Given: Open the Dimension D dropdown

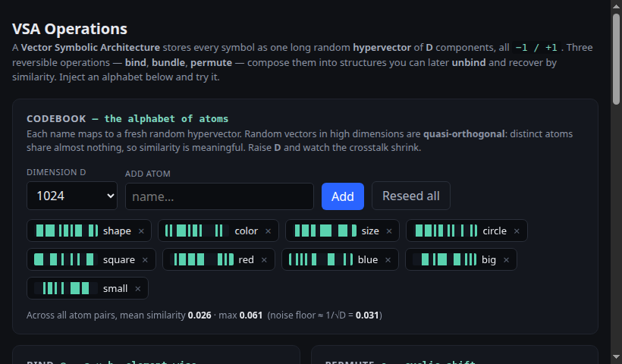Looking at the screenshot, I should [72, 196].
